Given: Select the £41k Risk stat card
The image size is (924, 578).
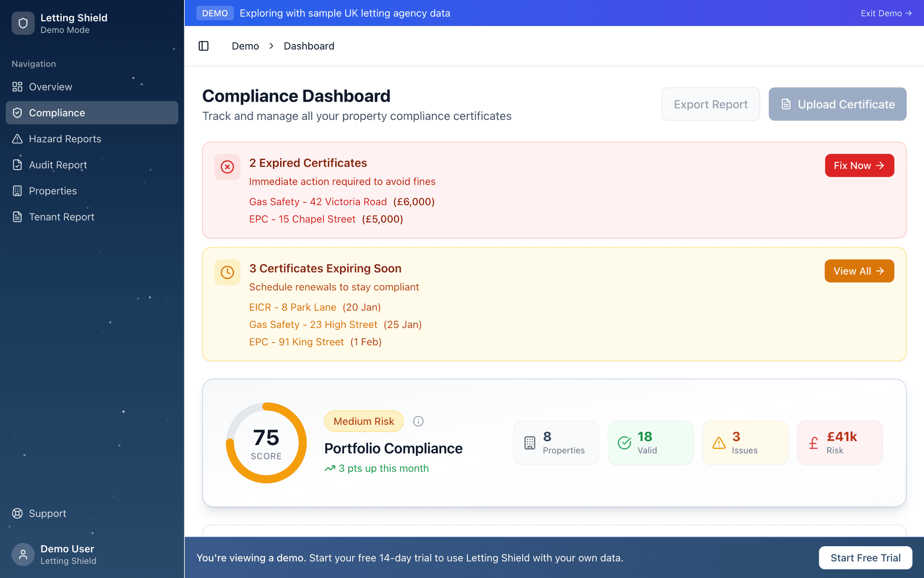Looking at the screenshot, I should [839, 442].
